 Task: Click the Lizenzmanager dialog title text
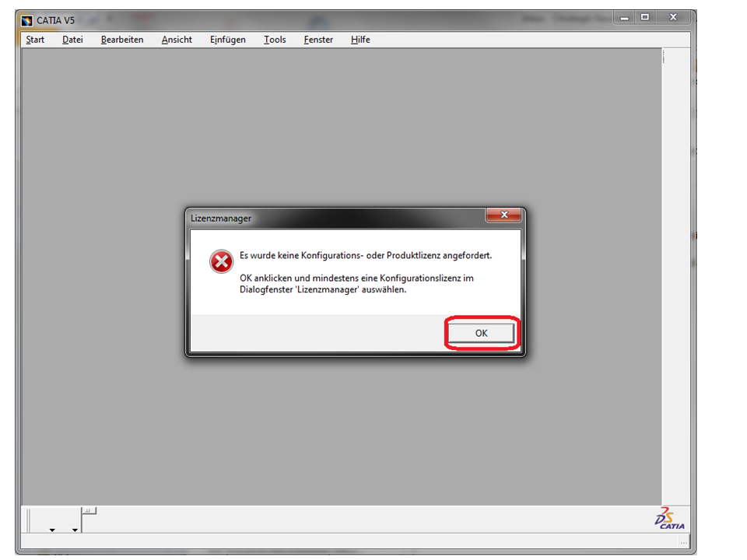tap(220, 218)
